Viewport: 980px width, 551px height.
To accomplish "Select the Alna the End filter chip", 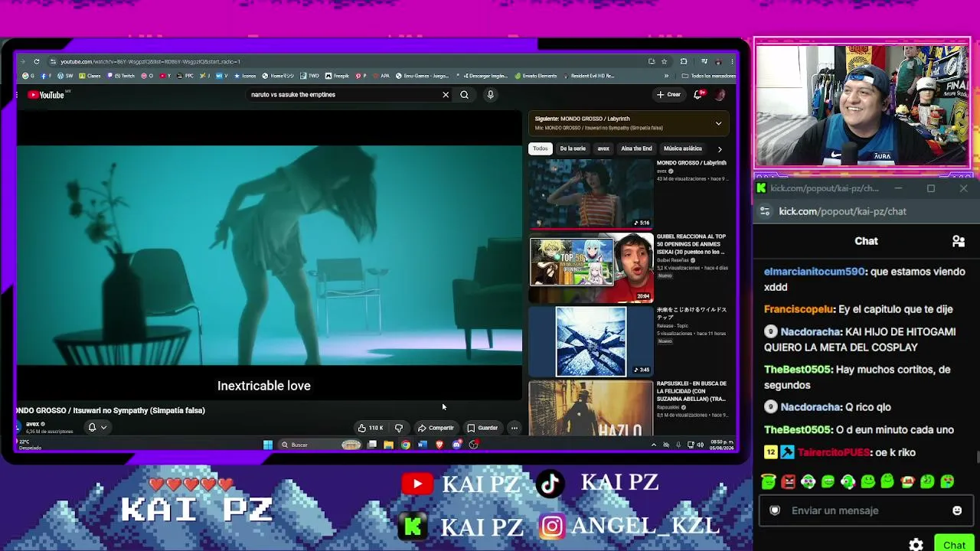I will [x=636, y=148].
